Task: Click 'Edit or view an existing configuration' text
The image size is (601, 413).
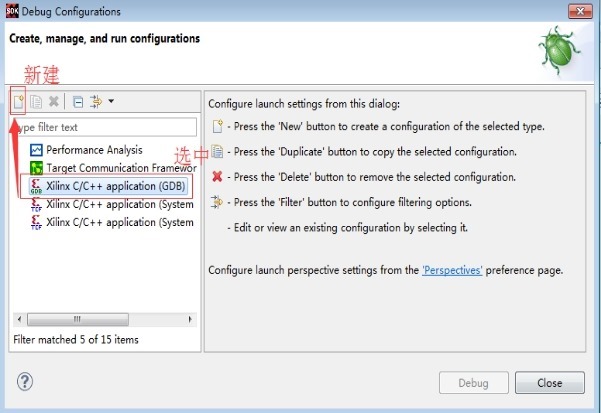Action: pos(351,228)
